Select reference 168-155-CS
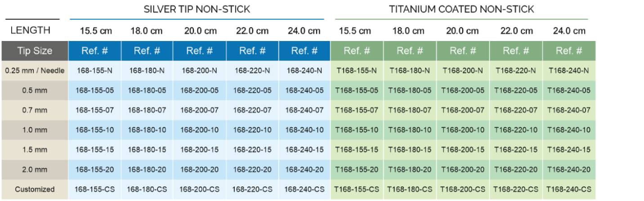 (94, 189)
